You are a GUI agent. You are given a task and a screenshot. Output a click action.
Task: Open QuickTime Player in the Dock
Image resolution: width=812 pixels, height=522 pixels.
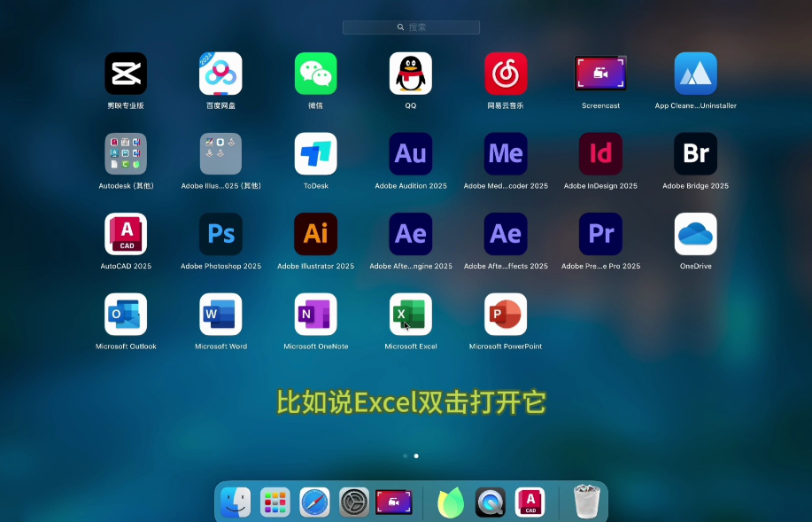coord(491,503)
